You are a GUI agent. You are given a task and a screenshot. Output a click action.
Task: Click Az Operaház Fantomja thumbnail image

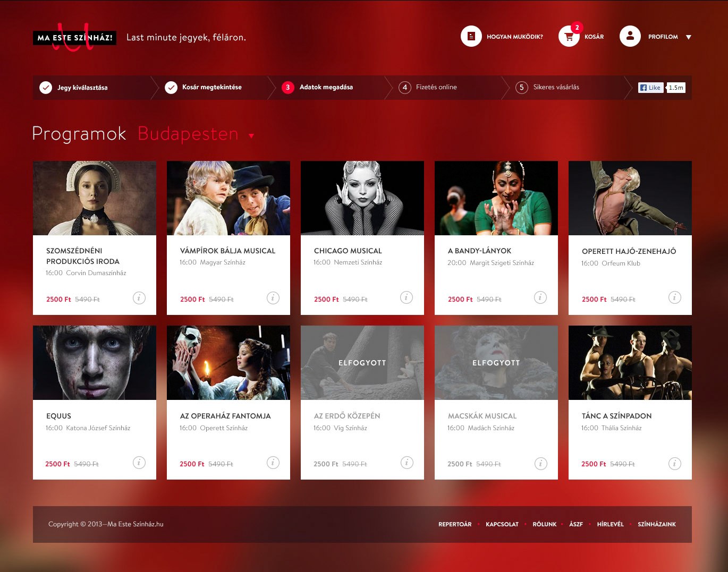(x=228, y=363)
